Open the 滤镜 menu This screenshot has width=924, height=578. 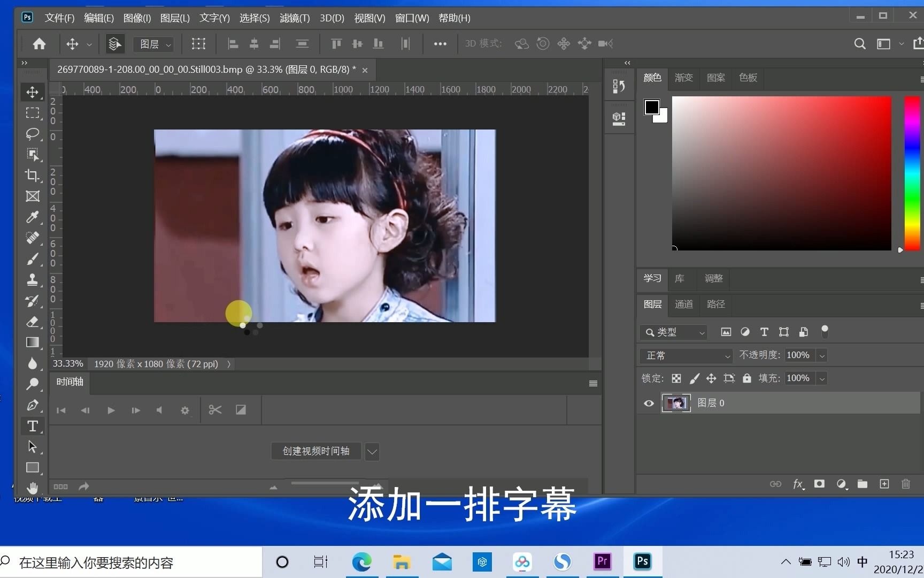point(294,18)
